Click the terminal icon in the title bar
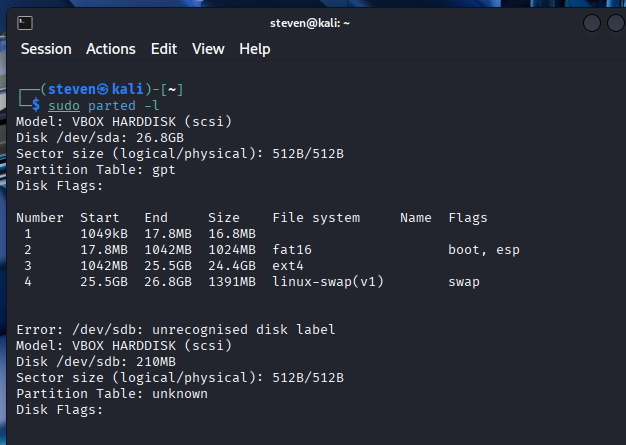The width and height of the screenshot is (626, 445). pos(26,22)
